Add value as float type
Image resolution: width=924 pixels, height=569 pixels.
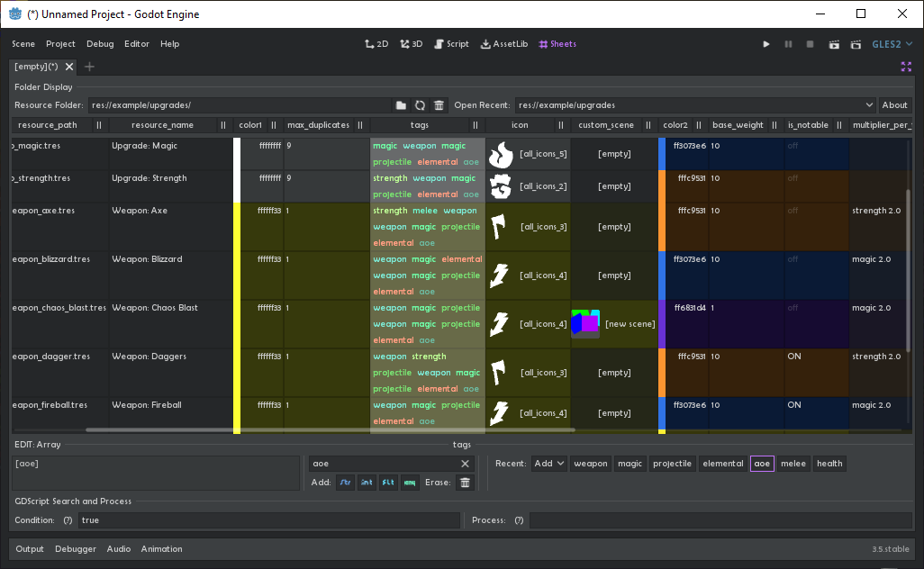(x=388, y=483)
